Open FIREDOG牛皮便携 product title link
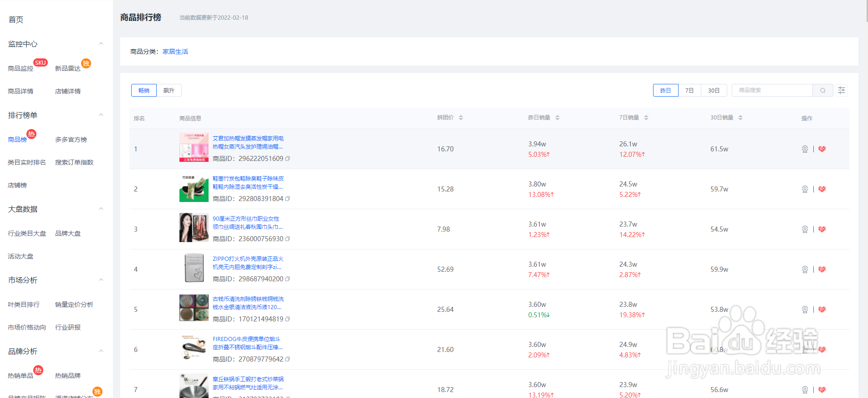Viewport: 868px width, 398px height. tap(248, 343)
